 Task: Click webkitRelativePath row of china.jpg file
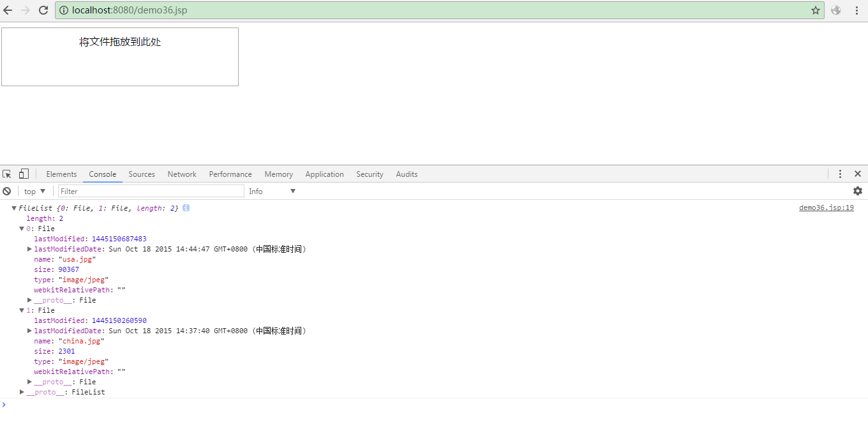80,372
